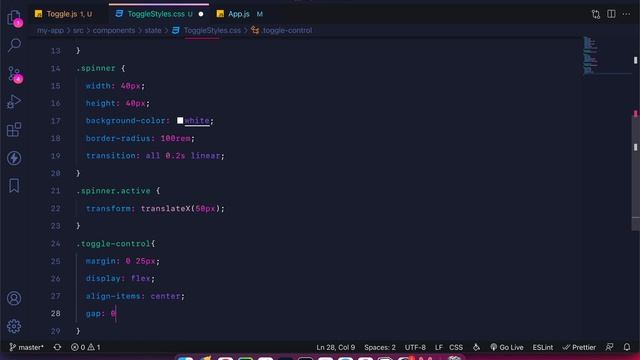Click line number 14 in gutter
The width and height of the screenshot is (640, 360).
[x=56, y=68]
